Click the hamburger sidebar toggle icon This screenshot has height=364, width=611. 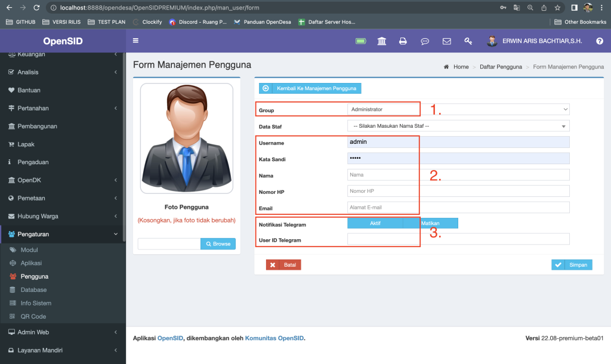pos(135,41)
